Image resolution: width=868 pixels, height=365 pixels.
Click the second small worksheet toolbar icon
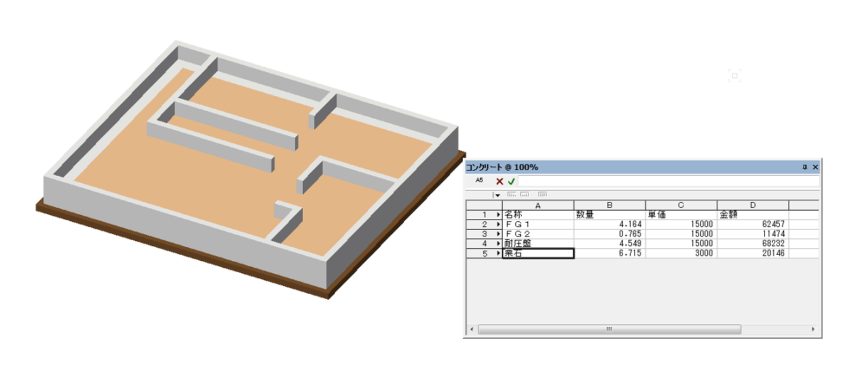tap(525, 194)
